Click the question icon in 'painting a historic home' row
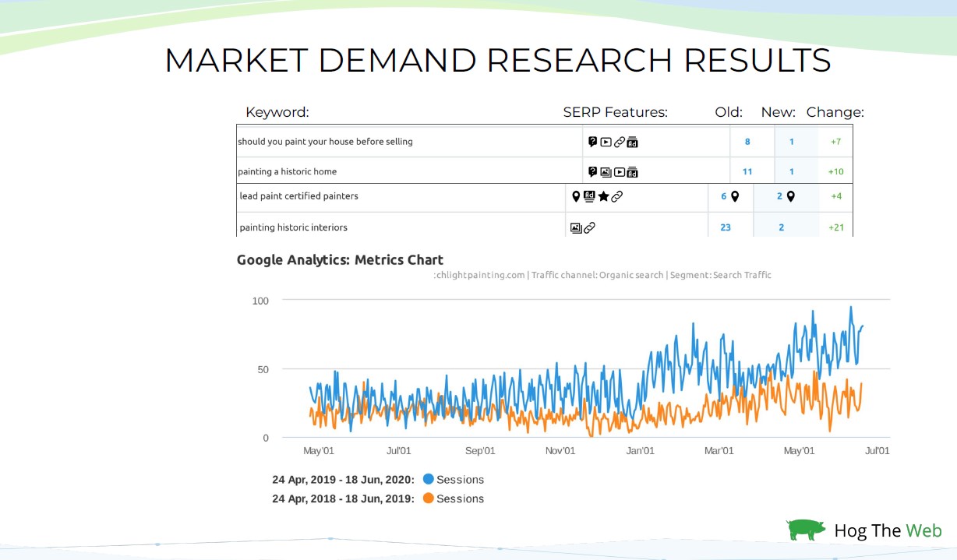This screenshot has width=957, height=560. point(593,171)
